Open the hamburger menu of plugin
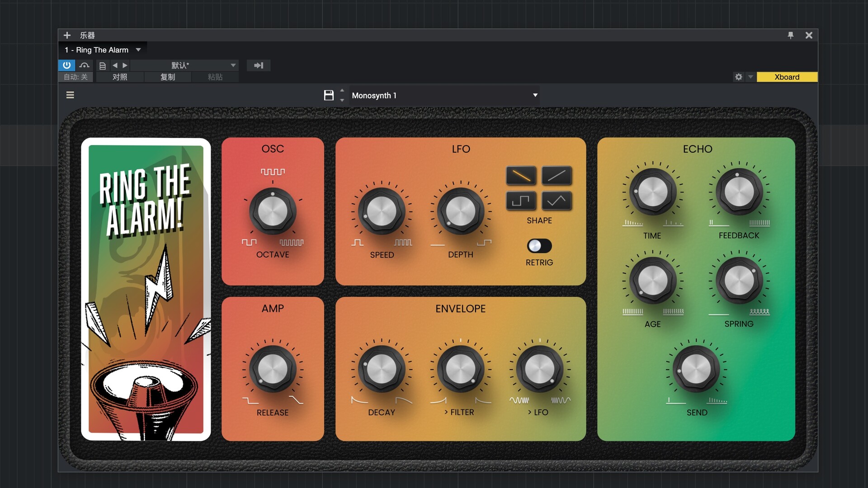The width and height of the screenshot is (868, 488). click(x=70, y=95)
